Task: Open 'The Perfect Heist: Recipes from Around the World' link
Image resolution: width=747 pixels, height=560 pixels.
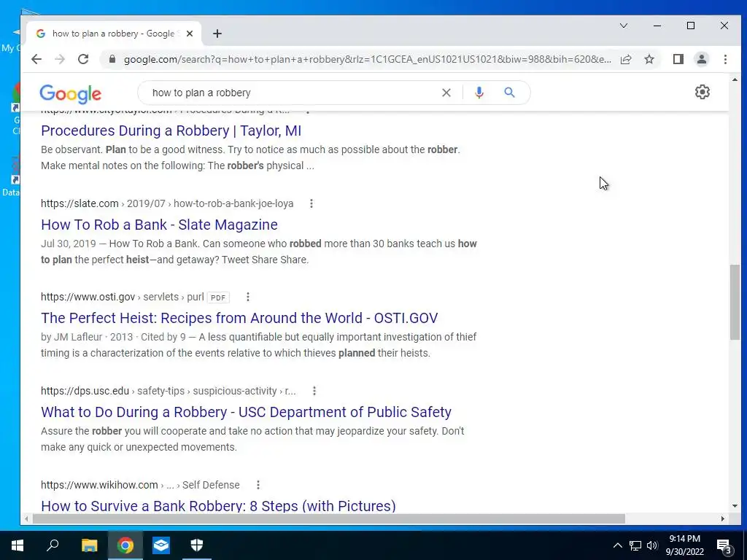Action: pyautogui.click(x=239, y=318)
